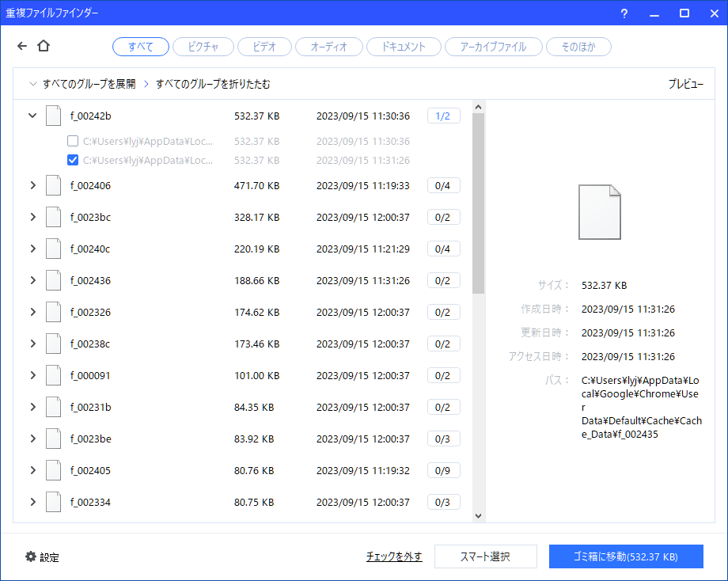728x581 pixels.
Task: Switch to the ドキュメント filter tab
Action: coord(404,47)
